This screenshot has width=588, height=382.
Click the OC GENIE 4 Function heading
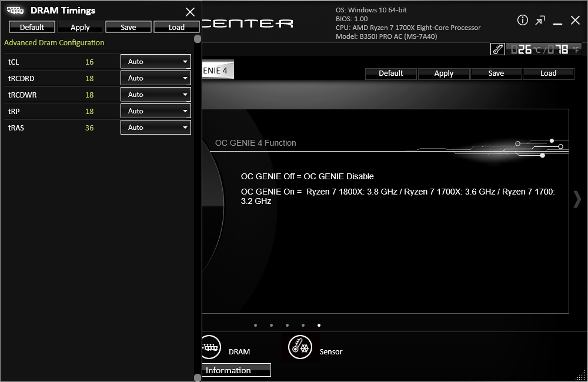point(255,143)
